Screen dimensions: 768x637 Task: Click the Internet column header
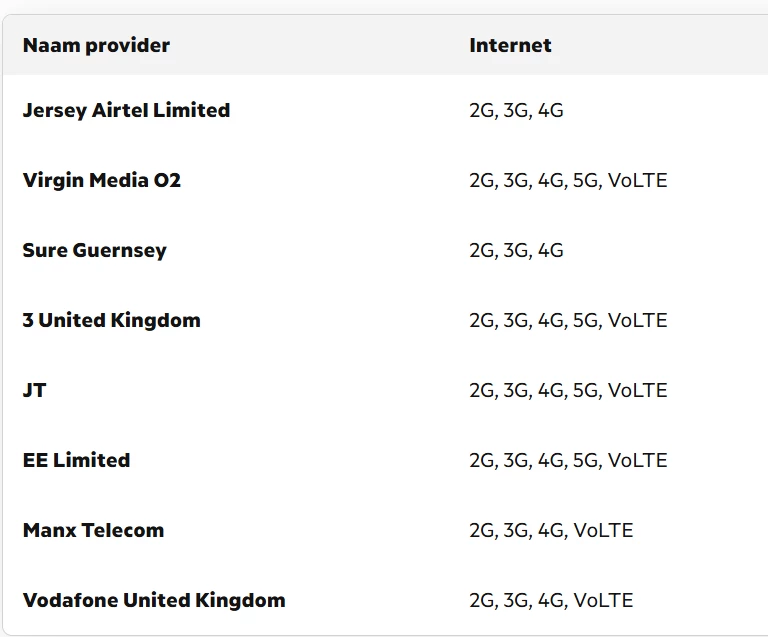coord(510,46)
